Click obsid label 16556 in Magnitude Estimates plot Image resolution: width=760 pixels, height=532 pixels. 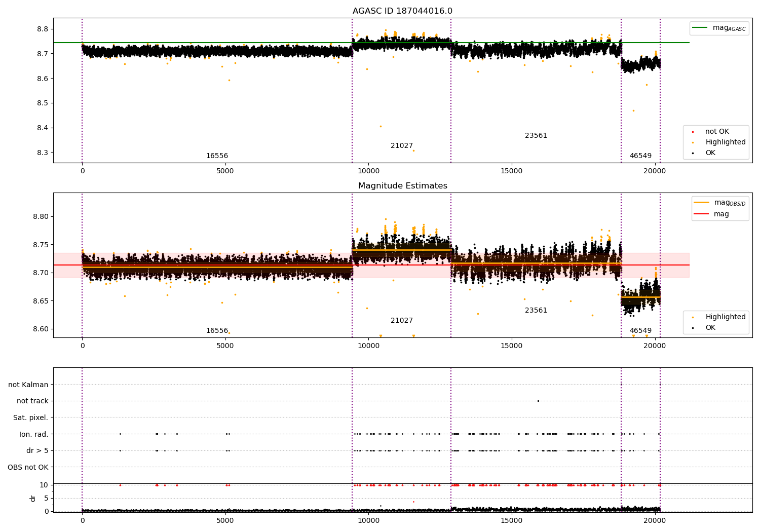tap(217, 331)
